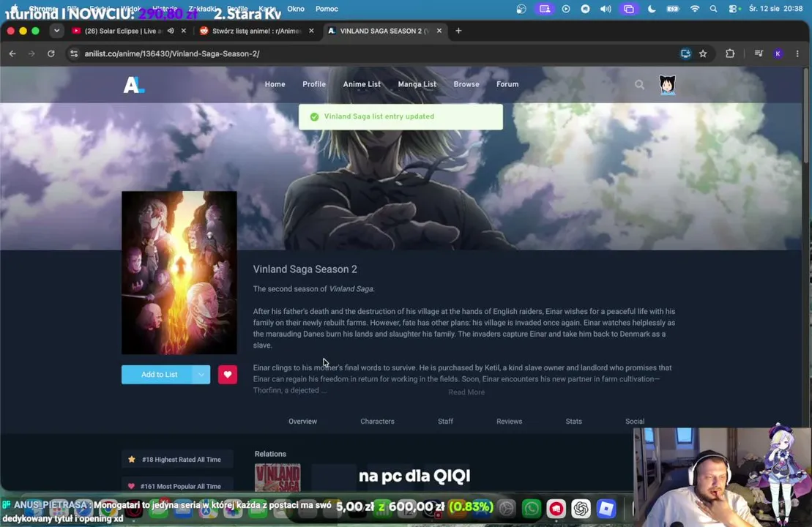The width and height of the screenshot is (812, 527).
Task: Favourite the anime with the heart button
Action: click(227, 374)
